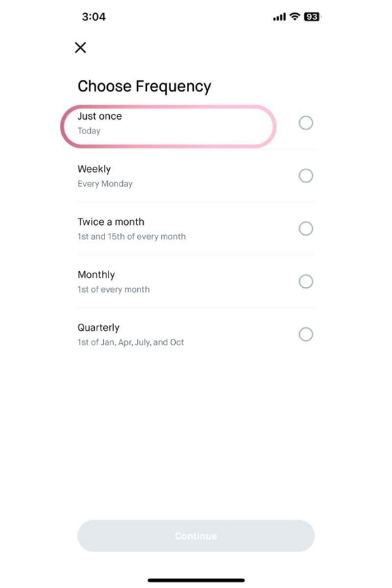Screen dimensions: 392x588
Task: Select the Weekly radio button
Action: (x=306, y=176)
